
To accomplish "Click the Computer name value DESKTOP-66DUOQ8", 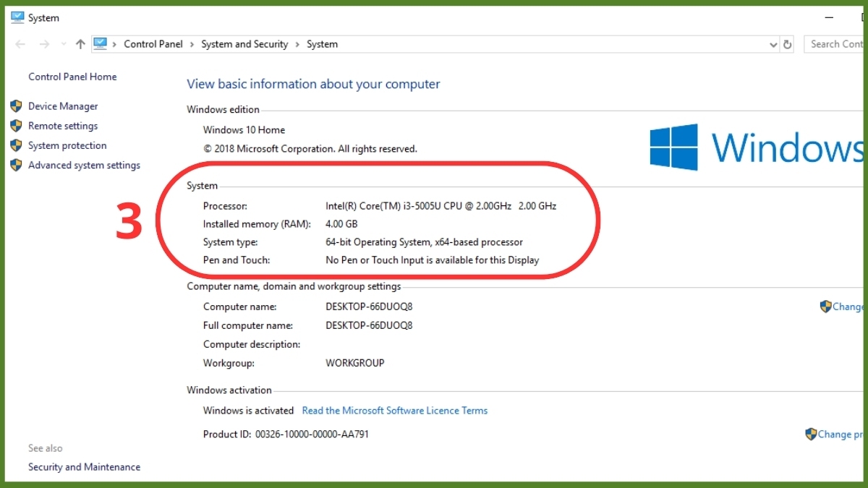I will pos(369,307).
